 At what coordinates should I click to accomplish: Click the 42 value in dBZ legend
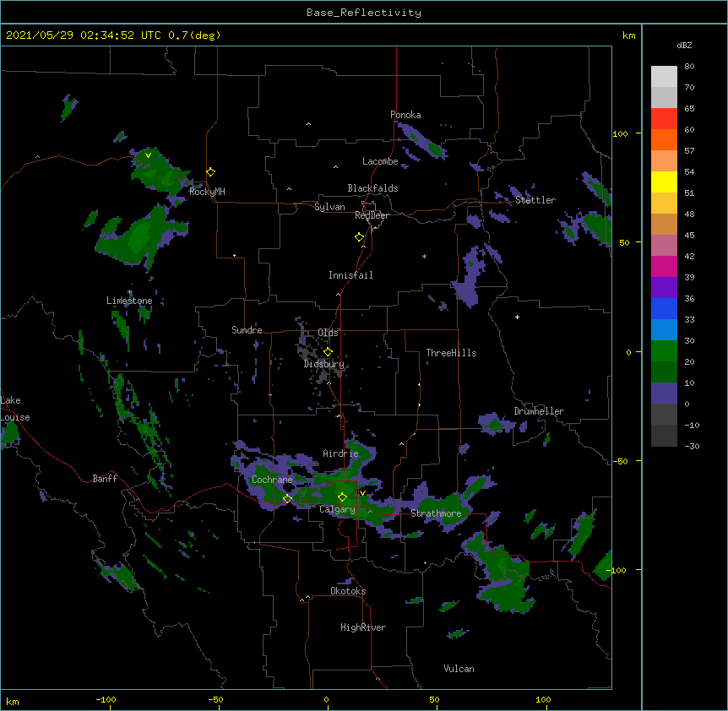[x=689, y=256]
